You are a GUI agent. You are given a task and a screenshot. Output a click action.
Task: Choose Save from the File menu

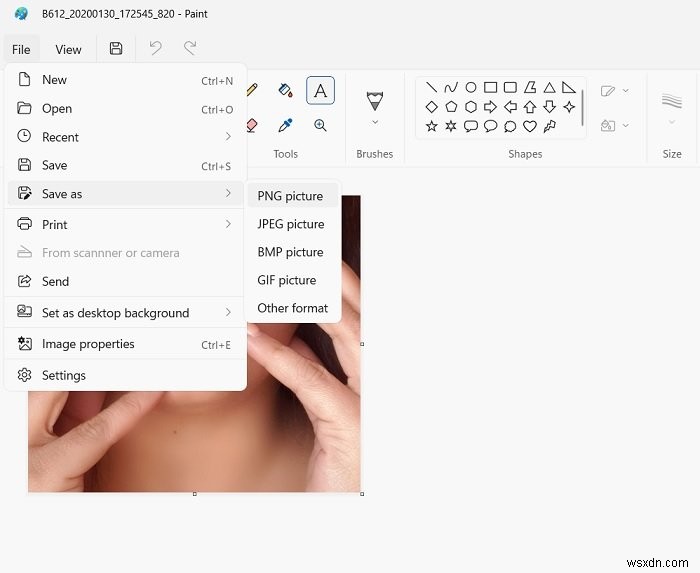coord(125,165)
